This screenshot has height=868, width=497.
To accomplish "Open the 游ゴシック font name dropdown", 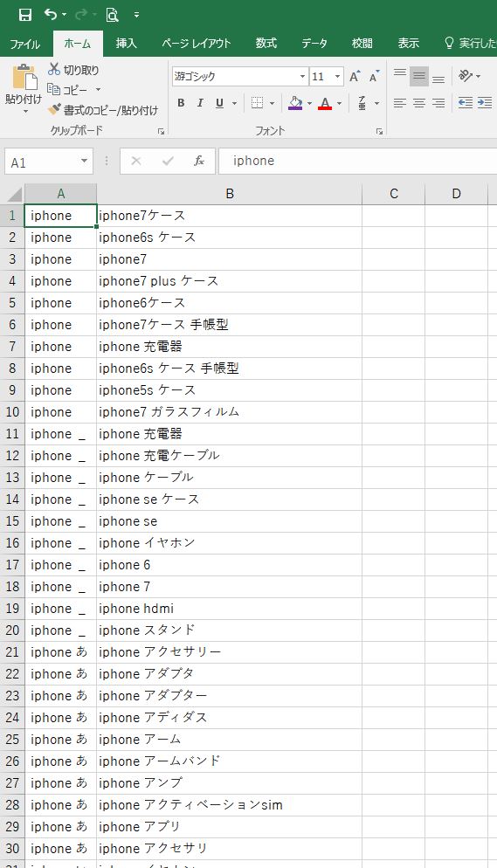I will (x=302, y=76).
